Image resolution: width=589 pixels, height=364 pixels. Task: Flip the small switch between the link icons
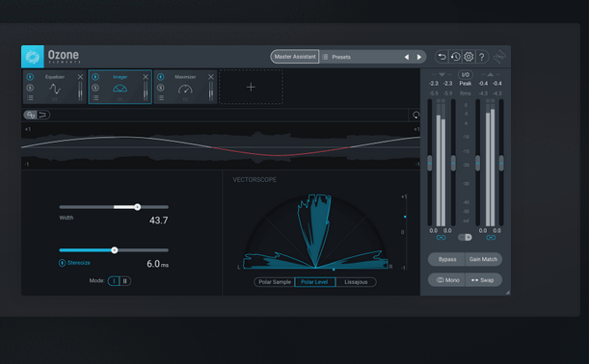pyautogui.click(x=465, y=237)
